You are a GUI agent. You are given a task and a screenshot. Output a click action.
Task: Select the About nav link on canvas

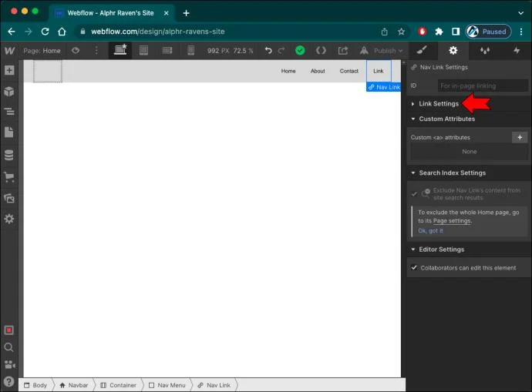click(318, 71)
